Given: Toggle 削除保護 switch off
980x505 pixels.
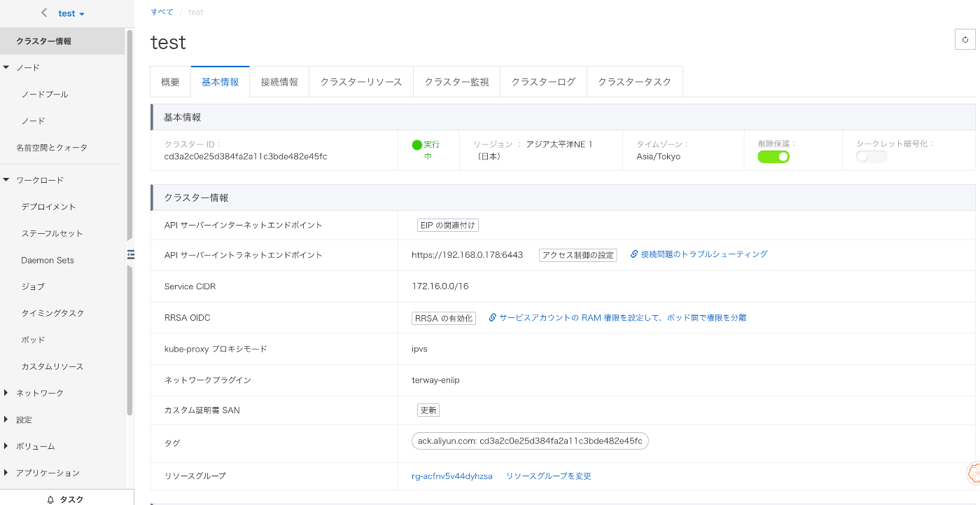Looking at the screenshot, I should point(773,157).
